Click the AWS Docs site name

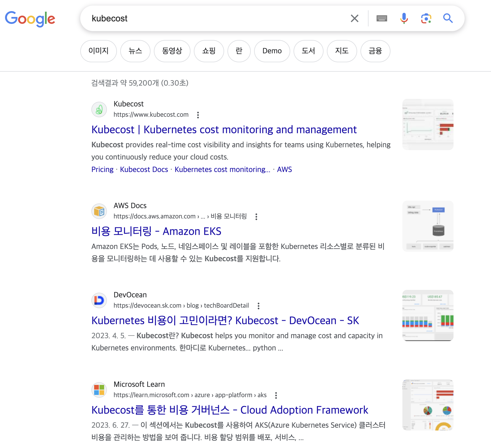pyautogui.click(x=130, y=206)
